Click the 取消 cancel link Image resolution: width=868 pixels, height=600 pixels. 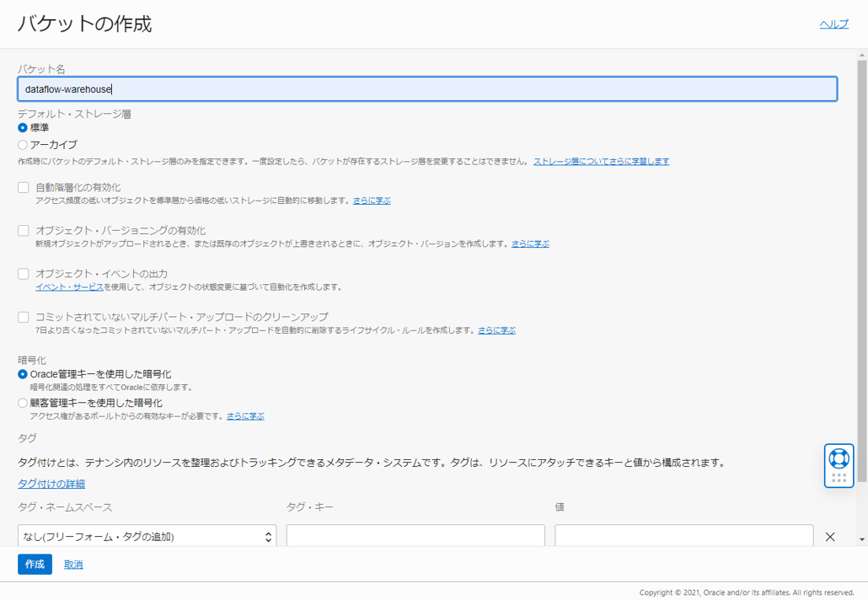(x=73, y=565)
